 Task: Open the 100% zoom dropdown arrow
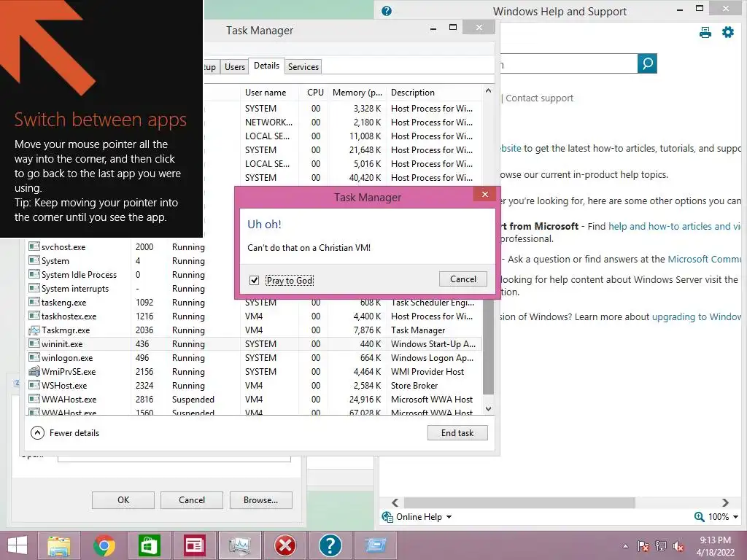(x=735, y=517)
